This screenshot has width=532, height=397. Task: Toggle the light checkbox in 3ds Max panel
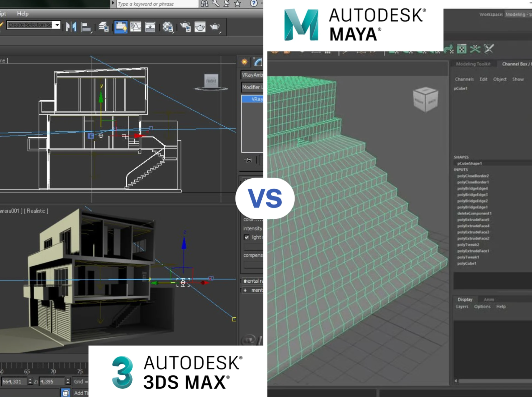246,237
